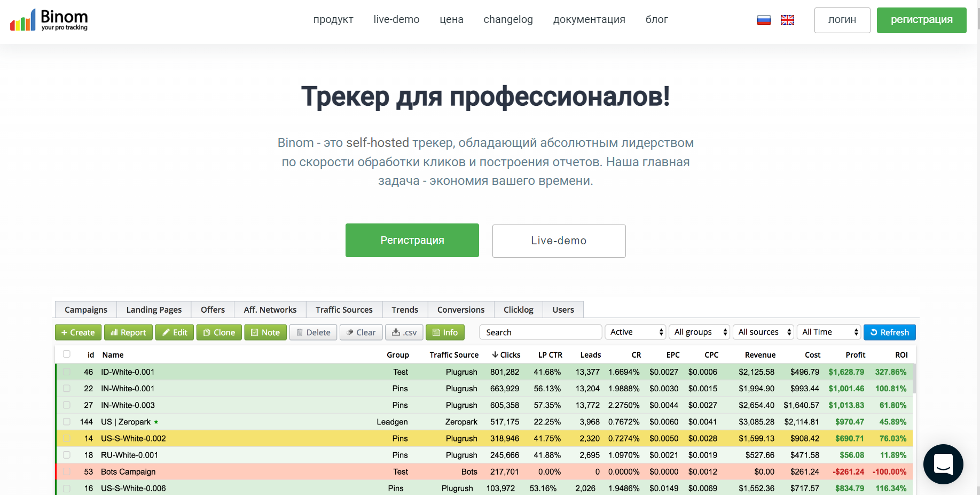Open the chat widget bubble
The image size is (980, 495).
(943, 464)
